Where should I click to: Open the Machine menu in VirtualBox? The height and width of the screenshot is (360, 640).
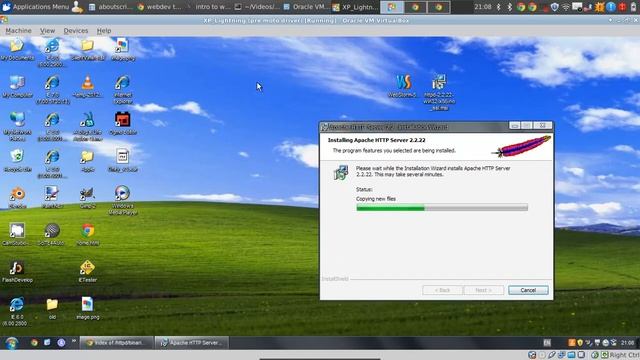tap(18, 31)
